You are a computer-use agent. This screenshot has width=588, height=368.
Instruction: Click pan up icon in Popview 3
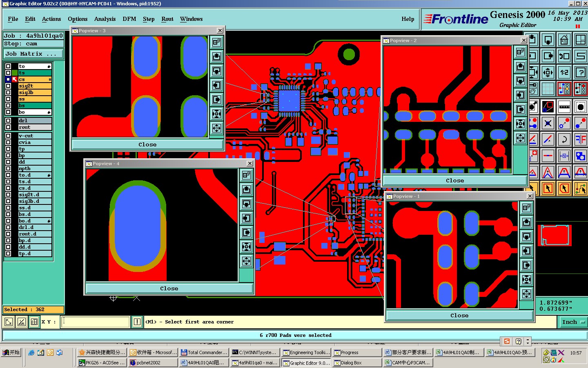click(x=216, y=56)
